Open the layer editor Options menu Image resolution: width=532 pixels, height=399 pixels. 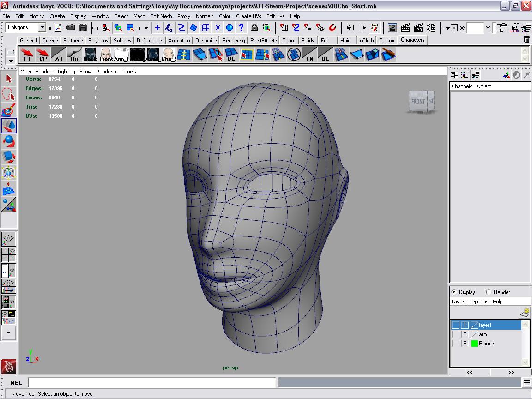pyautogui.click(x=480, y=302)
